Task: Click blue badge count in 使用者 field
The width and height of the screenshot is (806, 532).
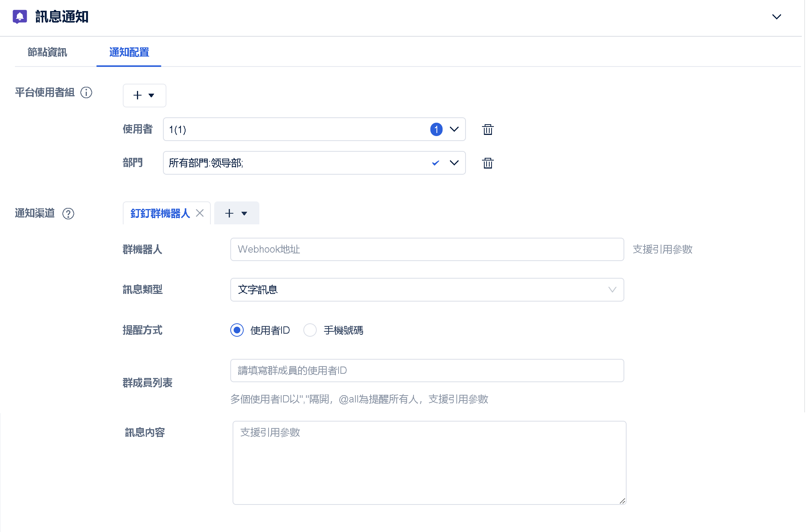Action: coord(436,130)
